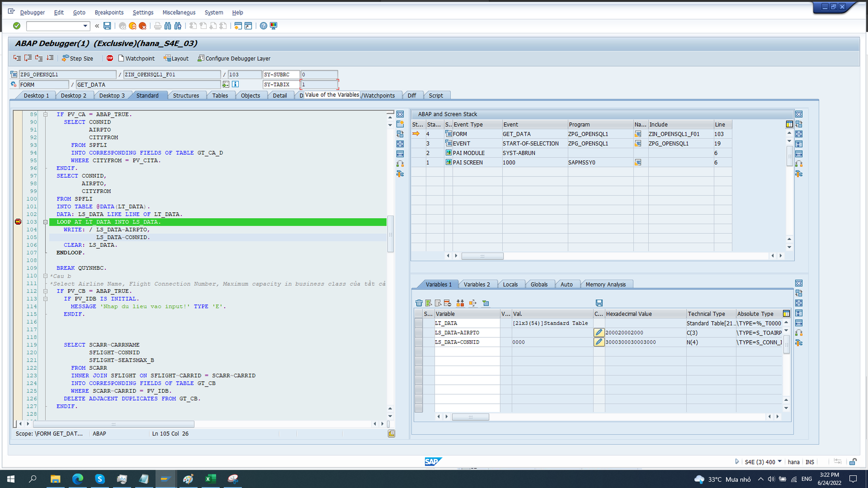Viewport: 868px width, 488px height.
Task: Toggle the breakpoint at line 103
Action: [18, 222]
